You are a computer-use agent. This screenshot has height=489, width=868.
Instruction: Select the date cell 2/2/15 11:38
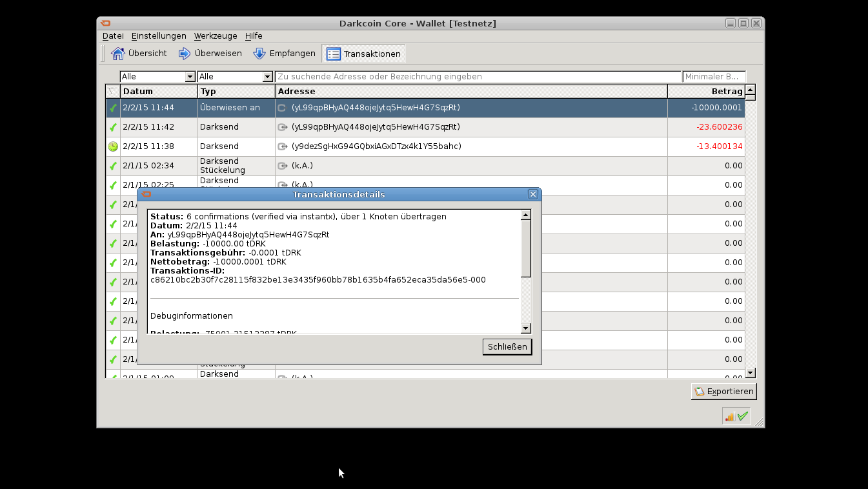click(159, 146)
